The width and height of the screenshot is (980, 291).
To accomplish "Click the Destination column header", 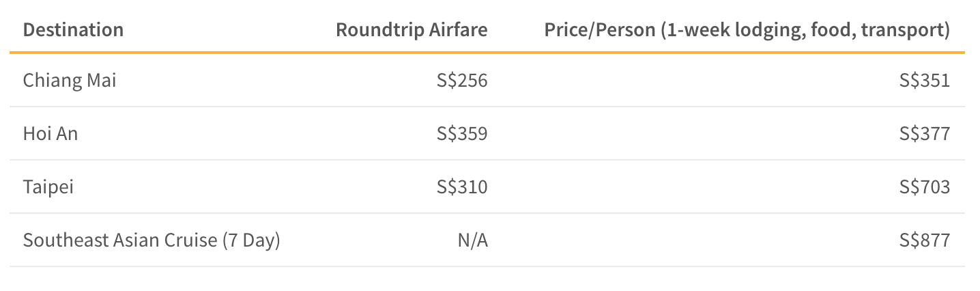I will click(x=73, y=29).
